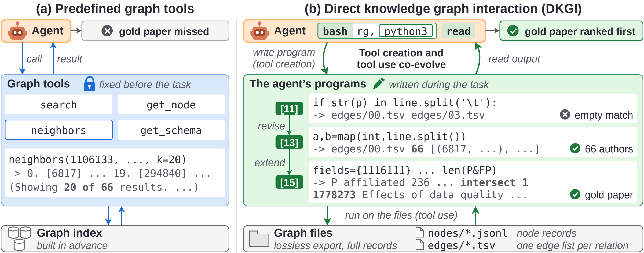Viewport: 644px width, 253px height.
Task: Click 'The agent's programs' heading
Action: pyautogui.click(x=308, y=84)
